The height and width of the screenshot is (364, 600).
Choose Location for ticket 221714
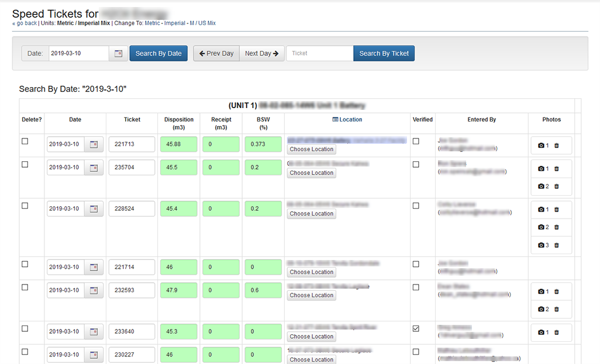coord(312,272)
